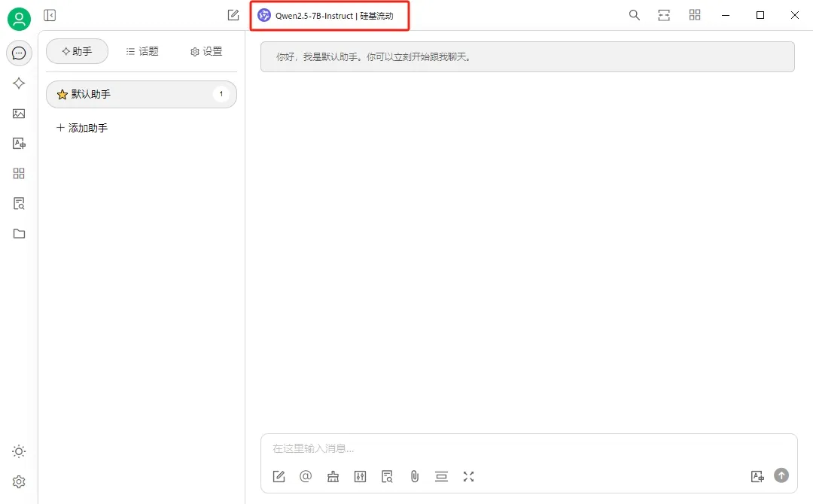Open Qwen2.5-7B-Instruct model selector

(329, 16)
